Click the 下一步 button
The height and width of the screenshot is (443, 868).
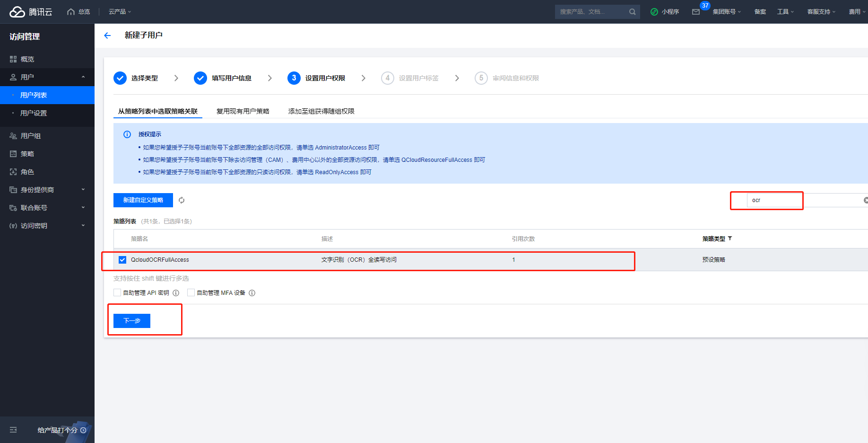(x=132, y=321)
